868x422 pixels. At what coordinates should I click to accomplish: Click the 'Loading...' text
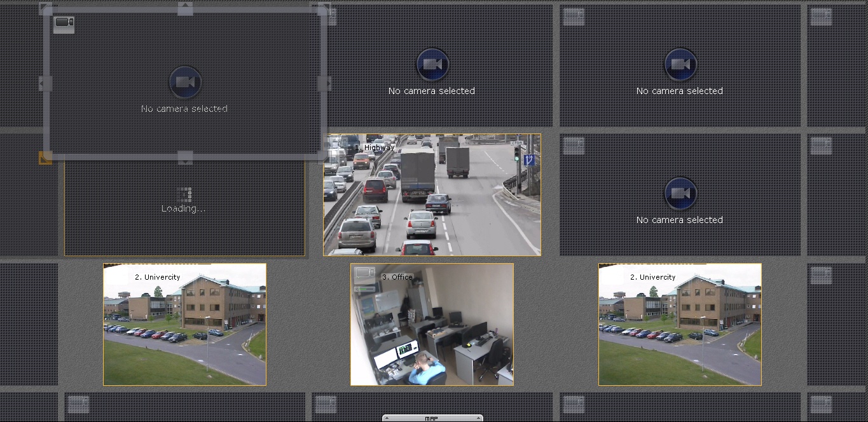tap(183, 208)
